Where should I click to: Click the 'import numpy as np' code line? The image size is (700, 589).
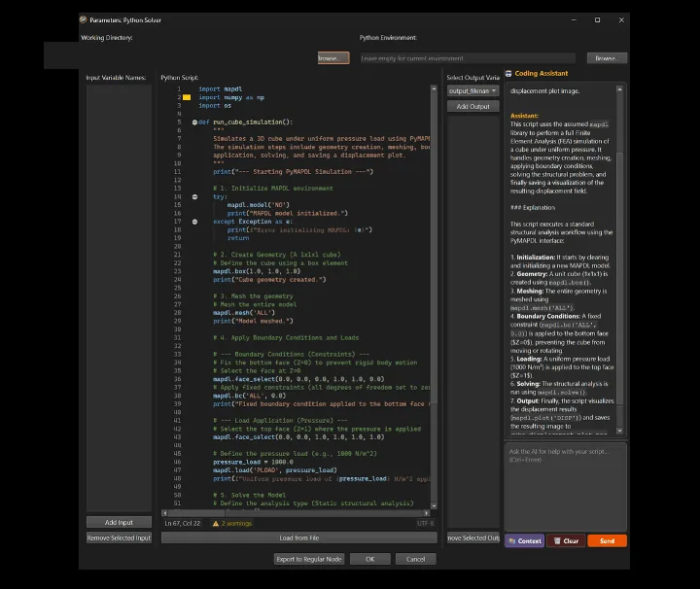[231, 97]
